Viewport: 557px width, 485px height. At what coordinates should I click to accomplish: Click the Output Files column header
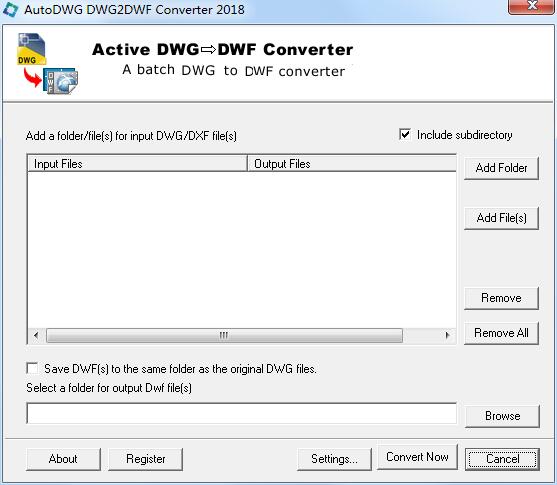coord(352,163)
